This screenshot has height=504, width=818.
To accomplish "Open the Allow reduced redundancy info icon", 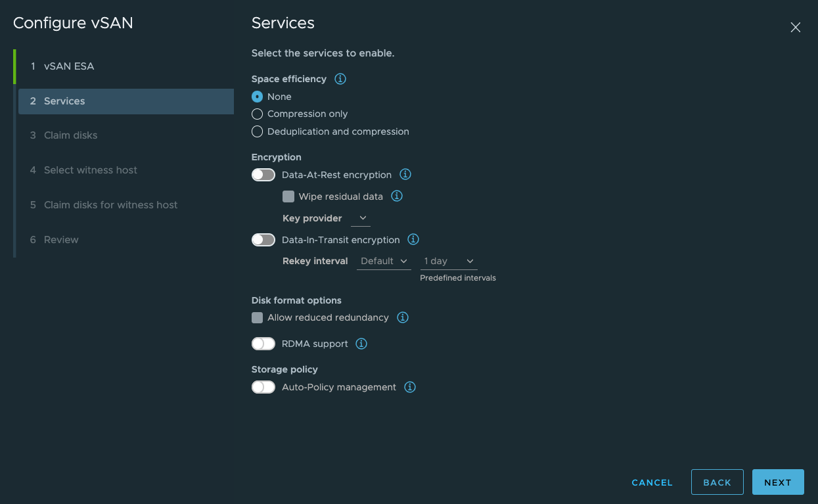I will [x=402, y=317].
